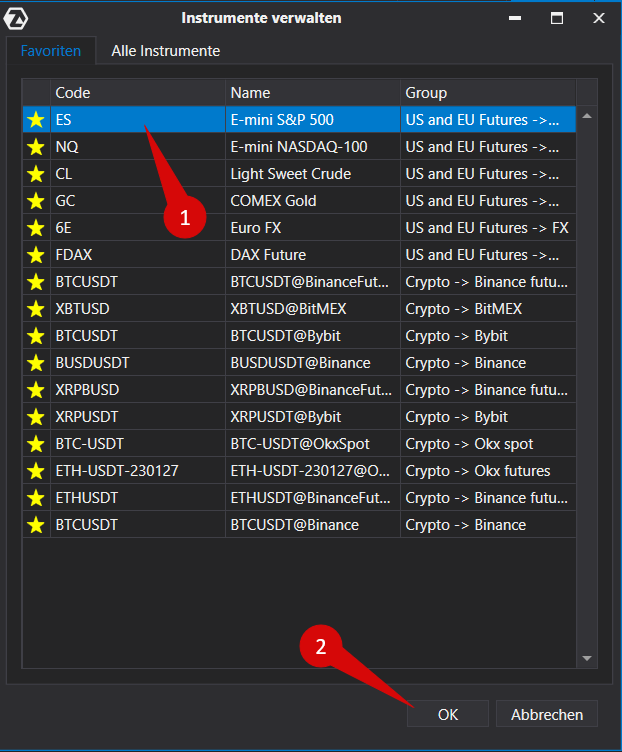Screen dimensions: 622x752
Task: Toggle the favorite star for CL
Action: (x=36, y=174)
